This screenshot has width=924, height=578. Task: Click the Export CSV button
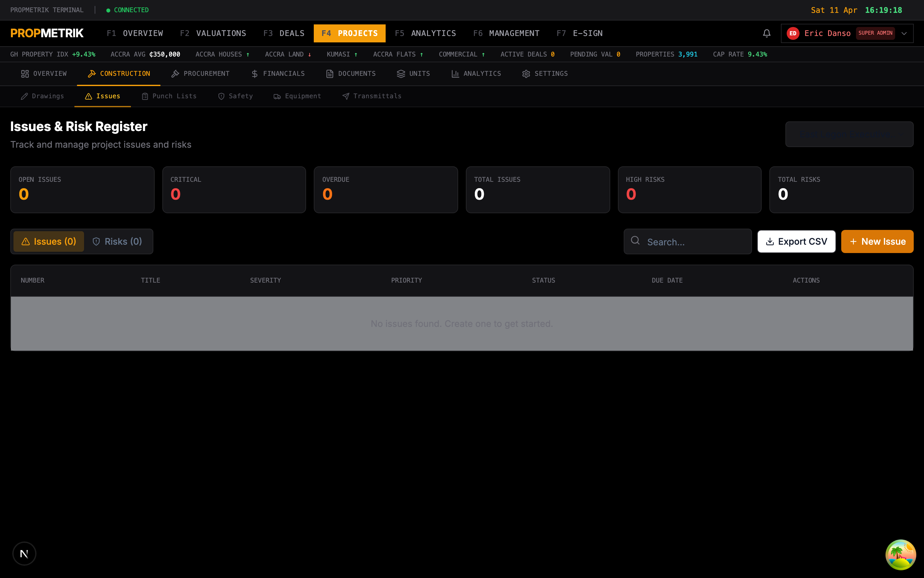[x=797, y=241]
